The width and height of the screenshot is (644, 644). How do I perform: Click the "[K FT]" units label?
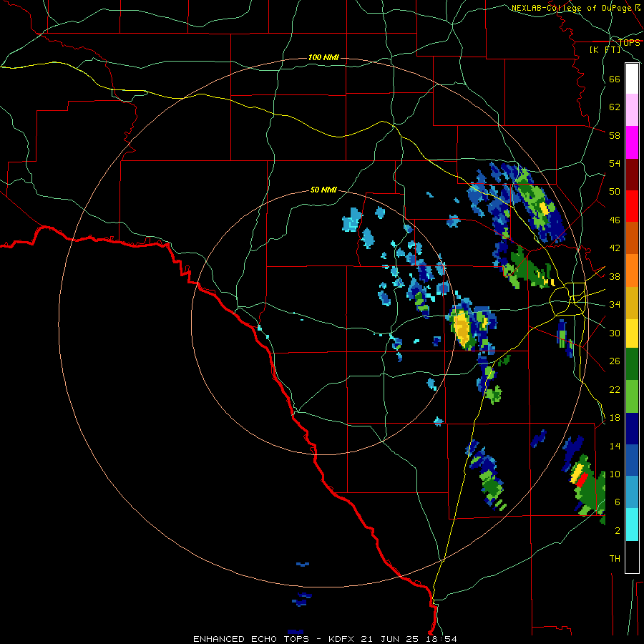[x=605, y=49]
